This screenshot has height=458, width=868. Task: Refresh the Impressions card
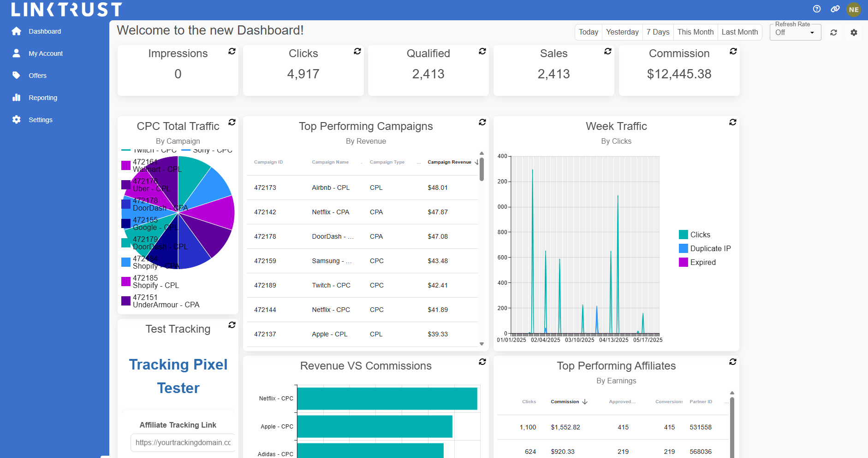point(232,51)
